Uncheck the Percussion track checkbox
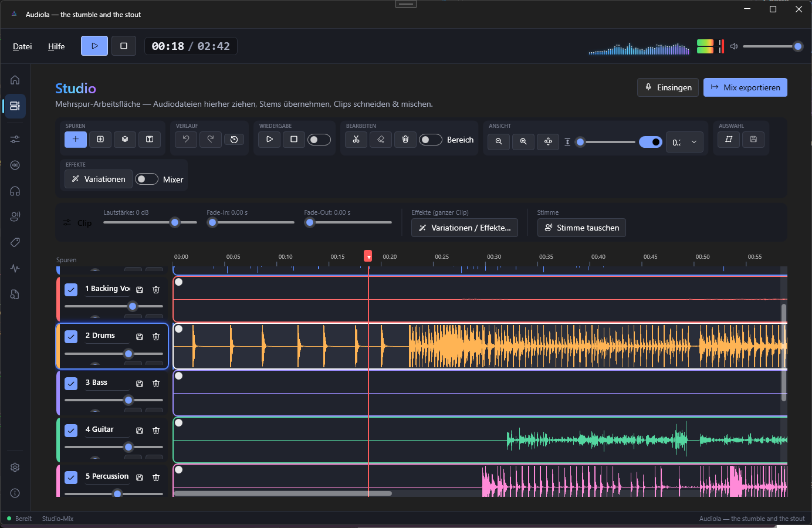 point(71,478)
